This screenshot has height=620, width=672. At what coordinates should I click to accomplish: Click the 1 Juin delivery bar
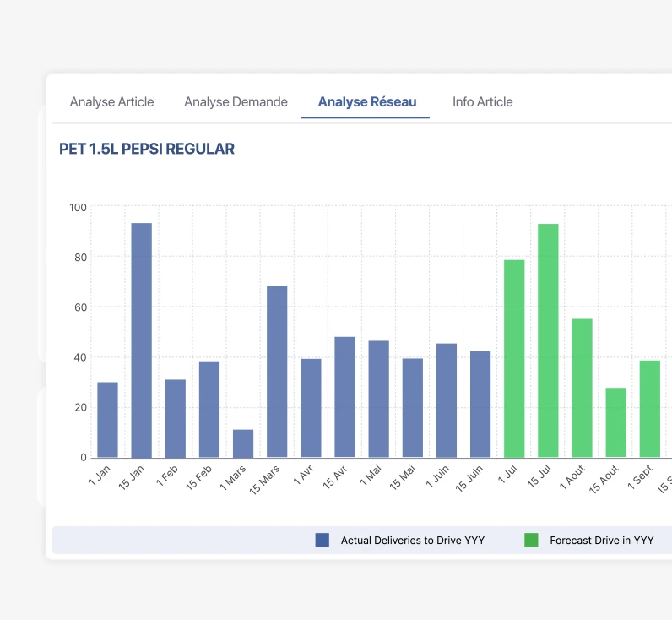pos(447,400)
